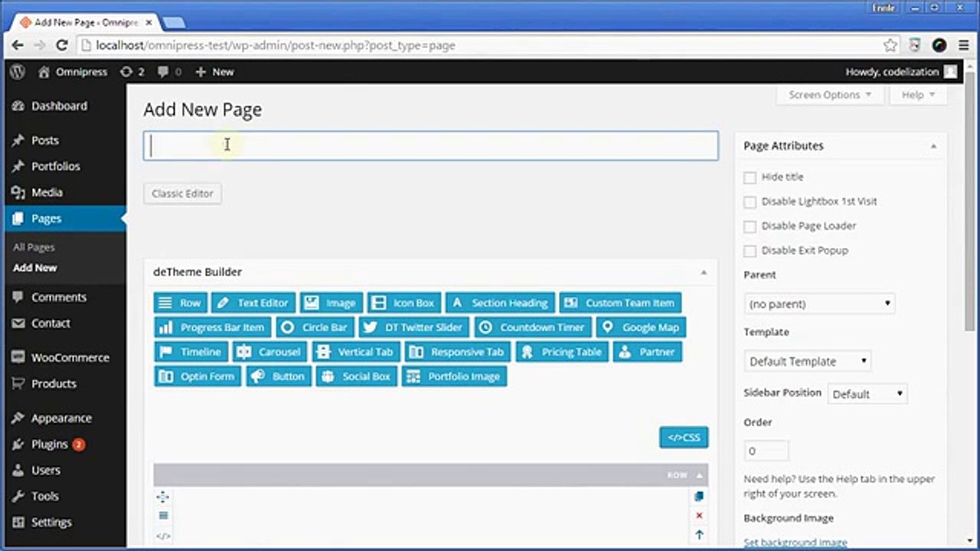Add a Custom Team Item element
This screenshot has width=980, height=551.
tap(620, 303)
